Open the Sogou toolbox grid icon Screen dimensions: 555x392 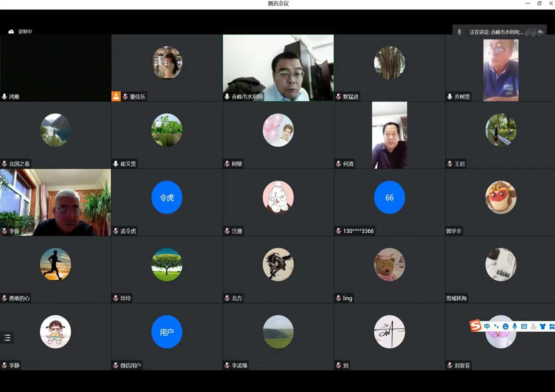tap(552, 327)
